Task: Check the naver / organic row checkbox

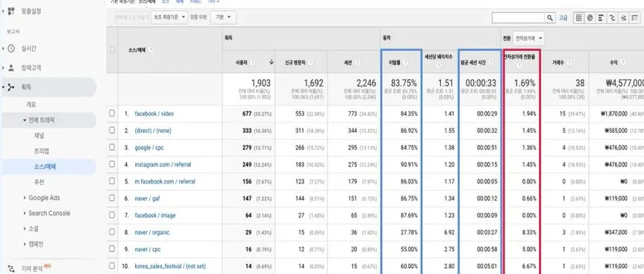Action: (112, 232)
